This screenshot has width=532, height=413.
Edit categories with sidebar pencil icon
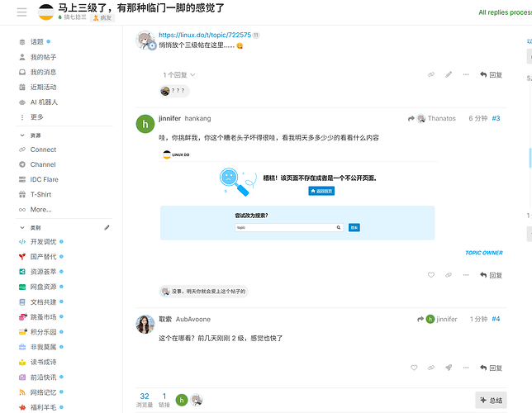pyautogui.click(x=107, y=228)
